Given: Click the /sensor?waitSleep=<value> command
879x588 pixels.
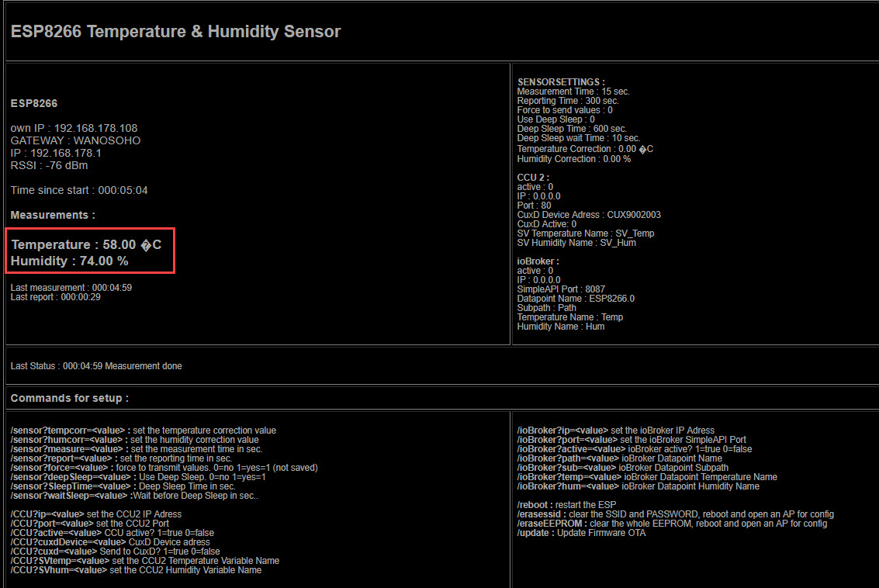Looking at the screenshot, I should coord(134,496).
